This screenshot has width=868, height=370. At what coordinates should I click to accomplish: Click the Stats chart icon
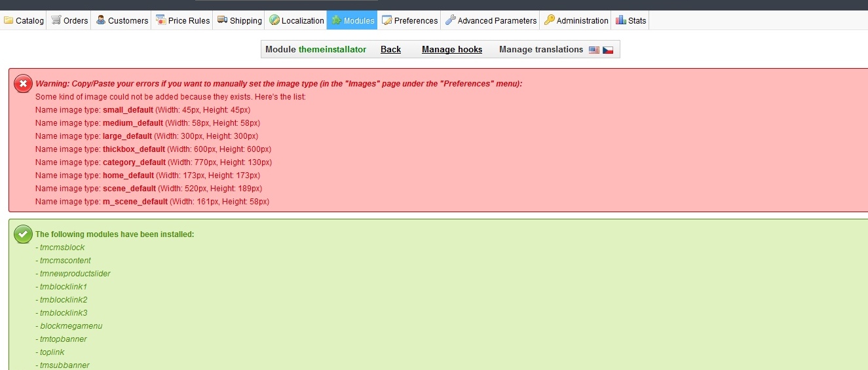[621, 20]
